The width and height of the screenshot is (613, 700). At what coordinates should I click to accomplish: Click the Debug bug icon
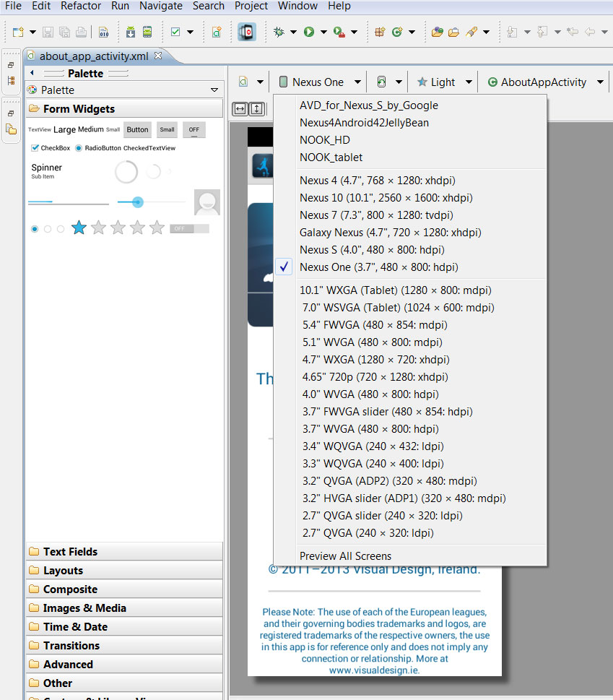(x=279, y=32)
